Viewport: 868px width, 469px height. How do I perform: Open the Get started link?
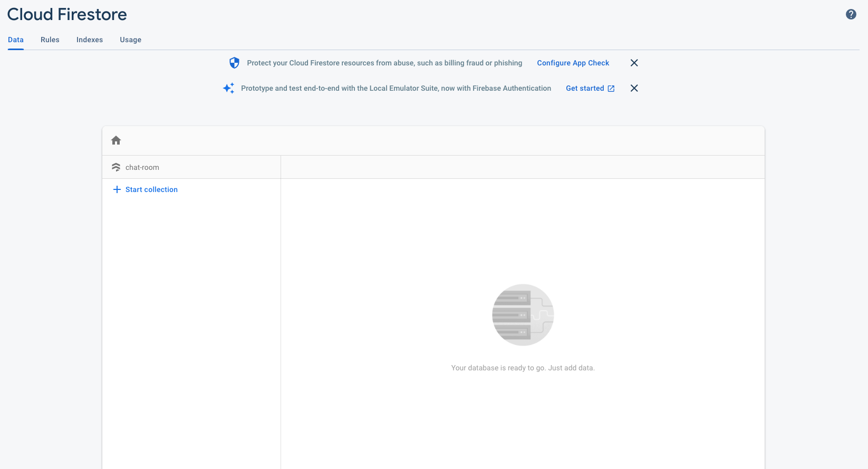(x=585, y=88)
